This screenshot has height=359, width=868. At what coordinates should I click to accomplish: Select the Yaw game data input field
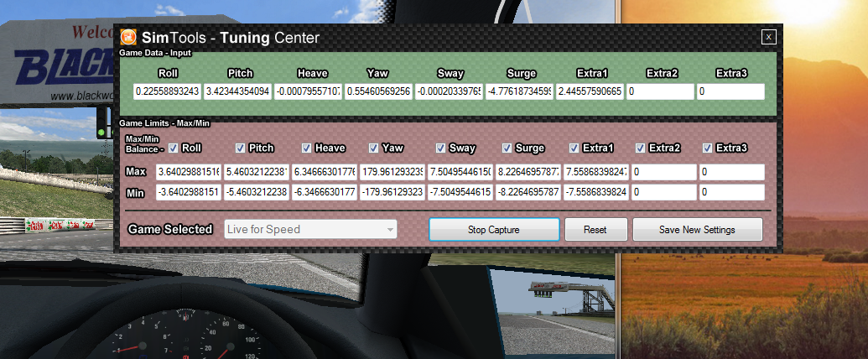click(x=378, y=92)
